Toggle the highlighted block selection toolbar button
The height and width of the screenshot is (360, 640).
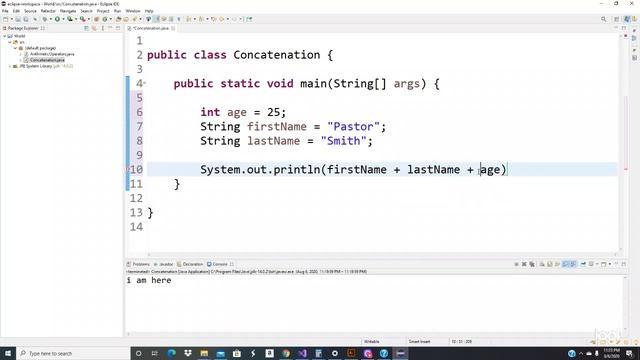tap(156, 19)
